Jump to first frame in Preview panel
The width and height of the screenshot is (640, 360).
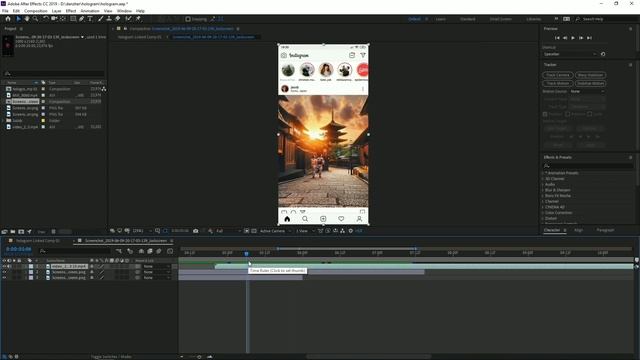tap(557, 38)
